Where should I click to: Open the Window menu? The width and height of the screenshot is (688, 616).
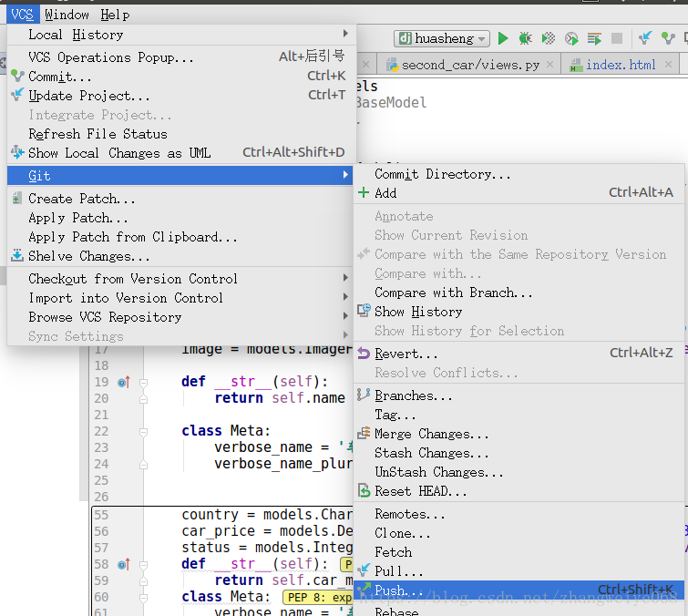point(67,15)
